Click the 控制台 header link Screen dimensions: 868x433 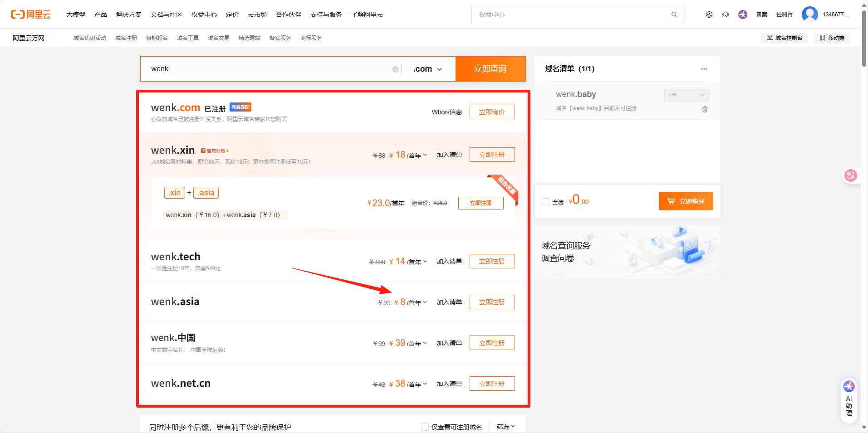click(784, 15)
